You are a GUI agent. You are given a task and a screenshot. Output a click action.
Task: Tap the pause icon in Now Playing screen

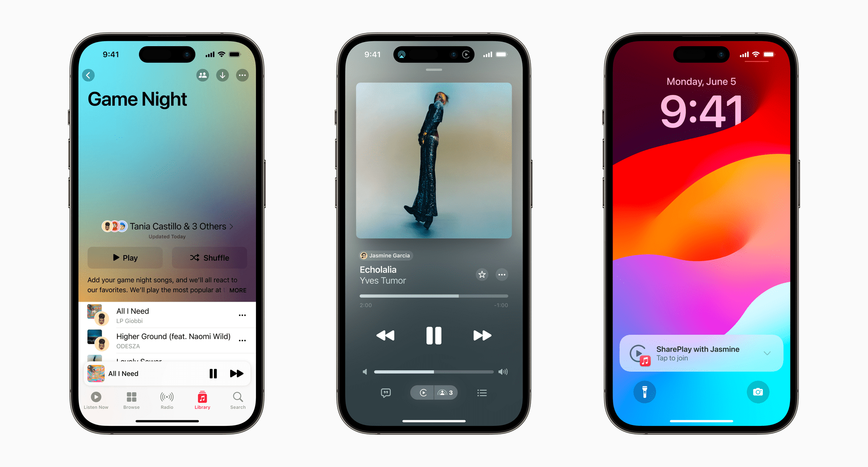pyautogui.click(x=434, y=335)
